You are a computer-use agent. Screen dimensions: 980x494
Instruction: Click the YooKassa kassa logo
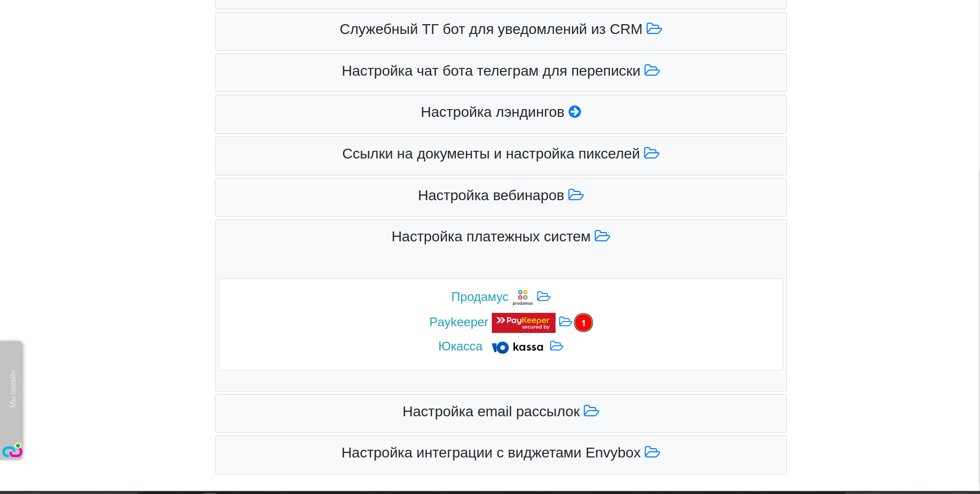[x=518, y=347]
